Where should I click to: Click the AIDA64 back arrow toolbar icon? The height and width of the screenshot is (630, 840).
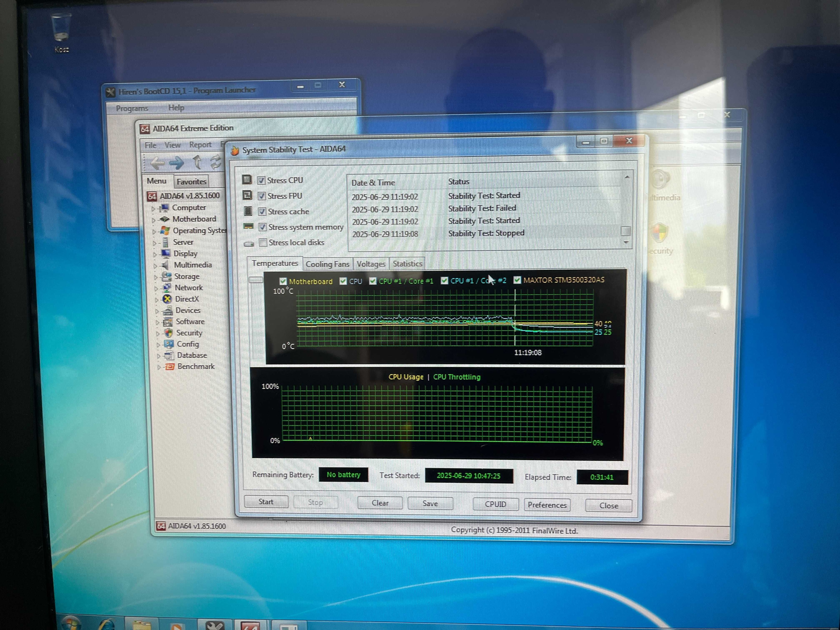157,163
